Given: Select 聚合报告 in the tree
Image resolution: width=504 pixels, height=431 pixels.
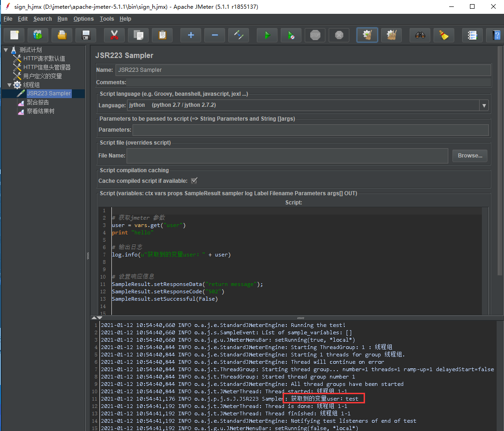Looking at the screenshot, I should click(38, 102).
